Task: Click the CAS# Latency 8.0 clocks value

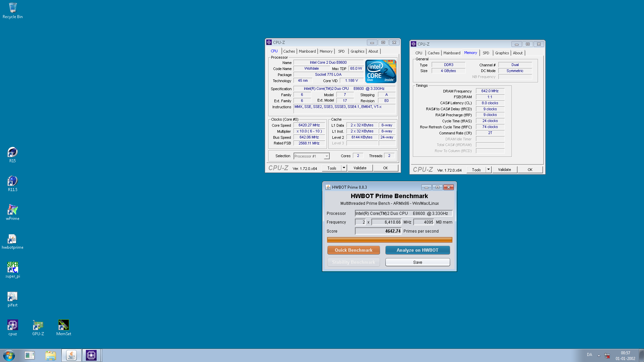Action: point(490,103)
